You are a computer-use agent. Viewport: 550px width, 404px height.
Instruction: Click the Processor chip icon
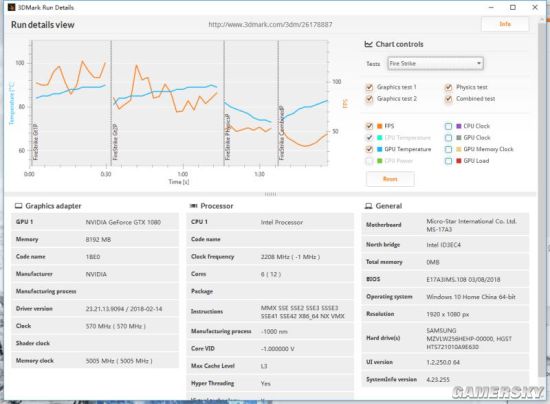click(x=193, y=206)
